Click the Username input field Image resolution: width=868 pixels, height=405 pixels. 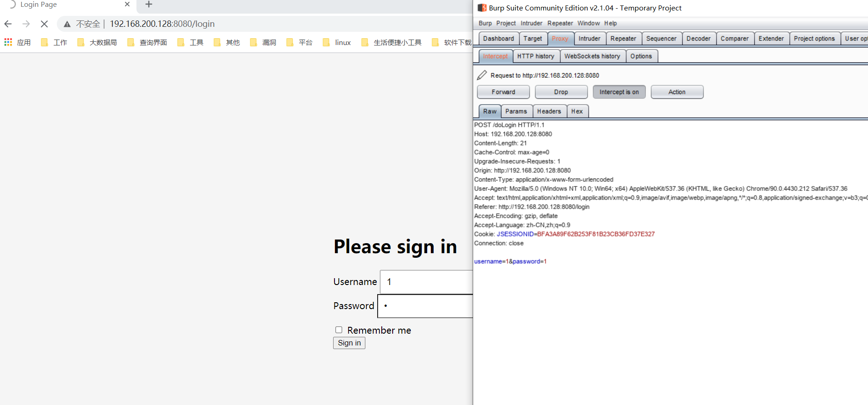(x=426, y=282)
